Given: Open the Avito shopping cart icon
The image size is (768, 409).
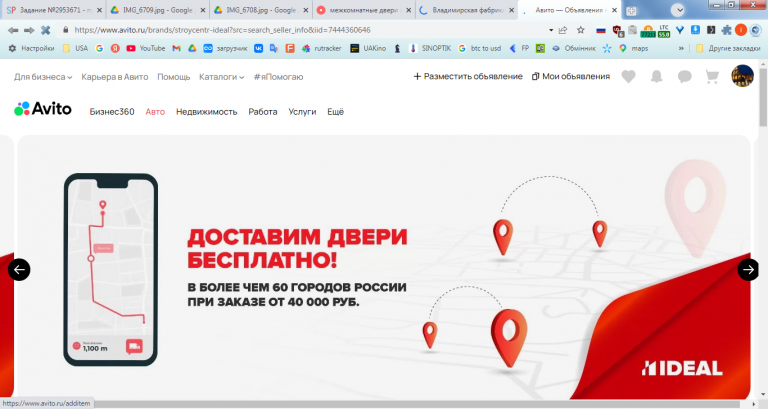Looking at the screenshot, I should pos(712,76).
